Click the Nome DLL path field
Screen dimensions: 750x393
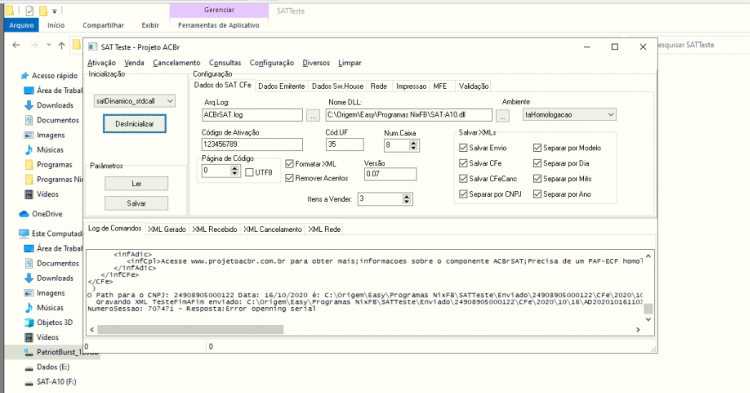click(409, 115)
